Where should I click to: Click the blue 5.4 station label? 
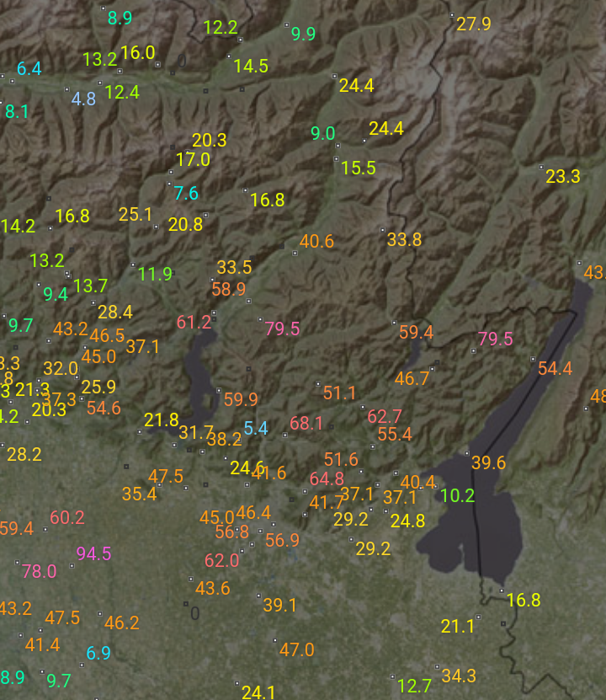pos(256,428)
